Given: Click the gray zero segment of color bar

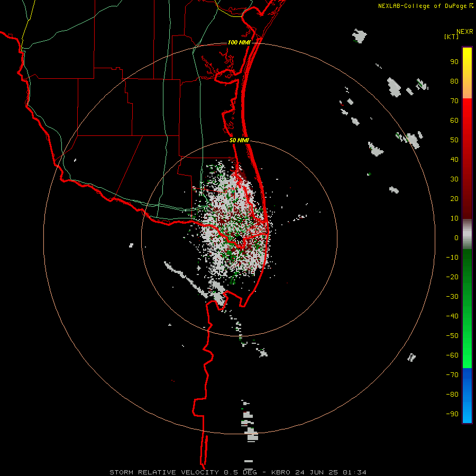Looking at the screenshot, I should (467, 234).
